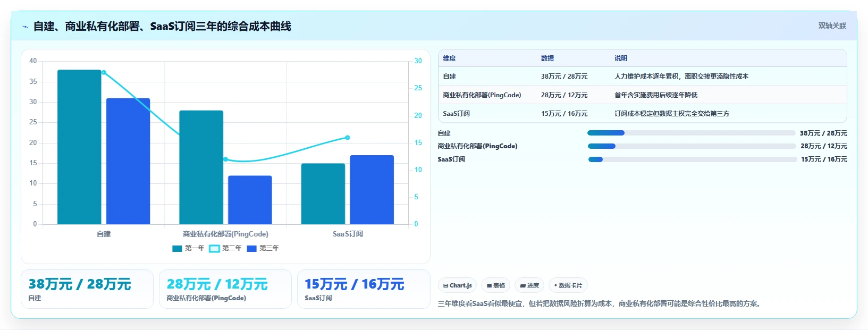
Task: Click the SaaS订阅 x-axis label
Action: 348,234
